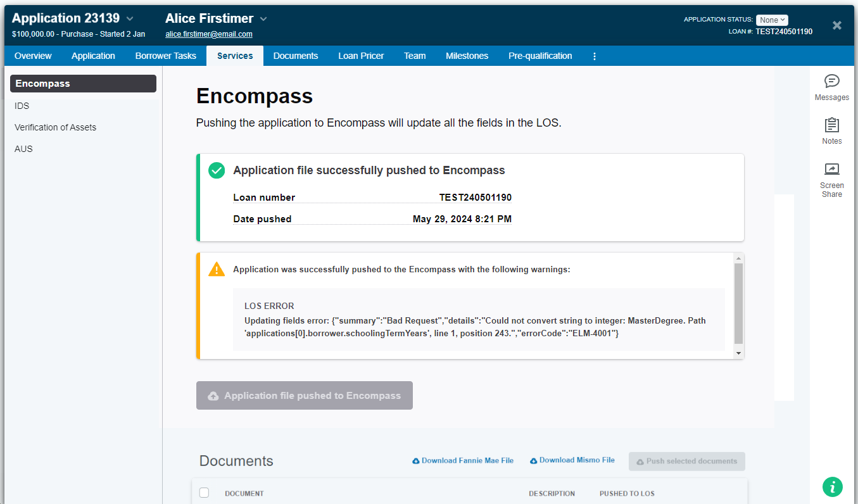Expand the Alice Firstimer borrower dropdown
The image size is (858, 504).
tap(263, 19)
